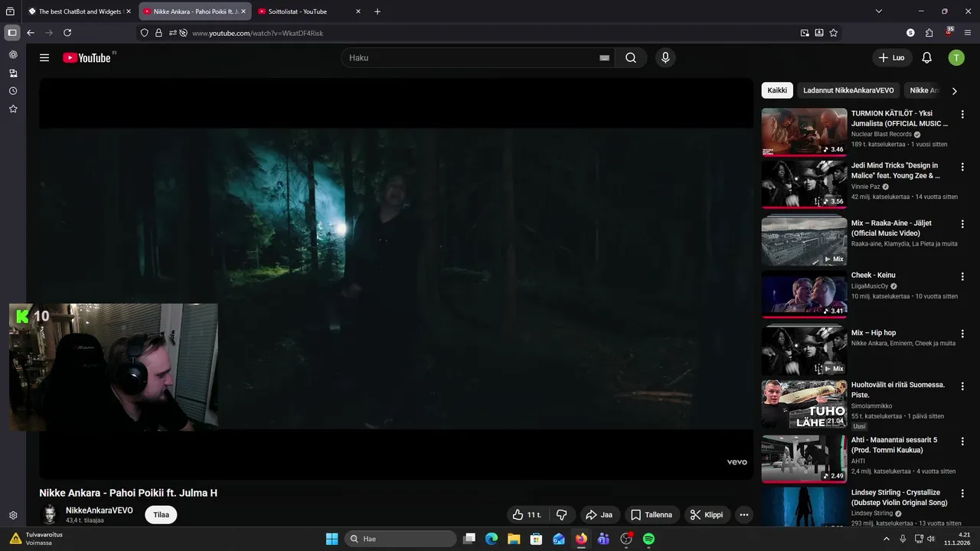Open Firefox application menu
Viewport: 980px width, 551px height.
(968, 33)
